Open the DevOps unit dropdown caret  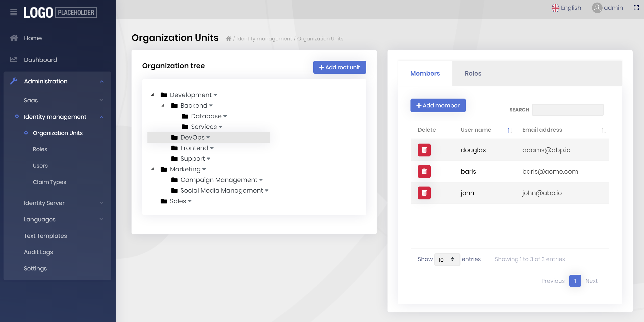pyautogui.click(x=208, y=137)
